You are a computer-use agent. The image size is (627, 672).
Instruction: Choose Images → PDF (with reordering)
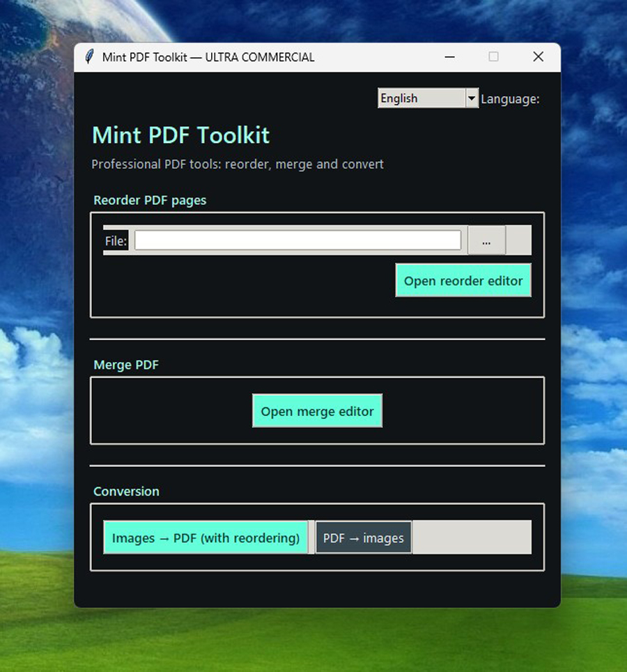click(206, 538)
